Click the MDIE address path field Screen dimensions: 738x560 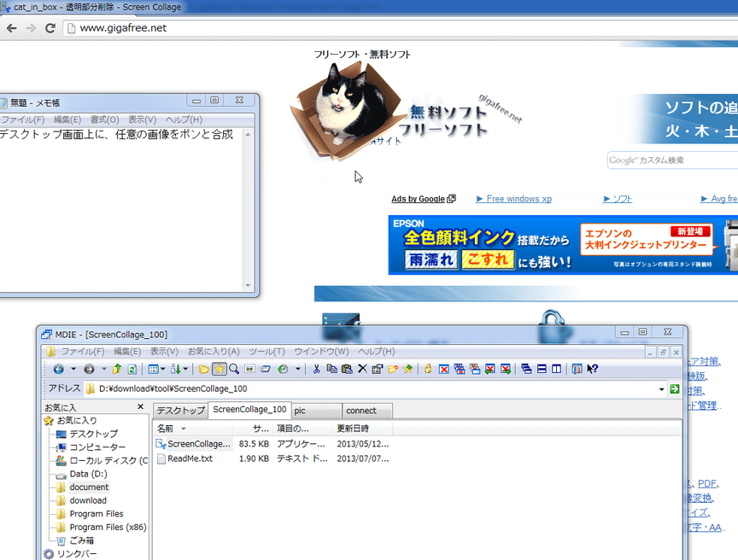click(372, 389)
